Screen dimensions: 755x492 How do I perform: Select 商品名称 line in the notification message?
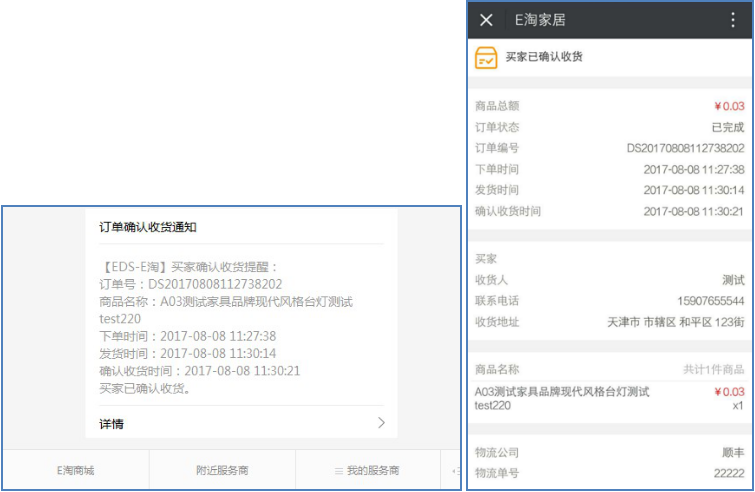226,310
